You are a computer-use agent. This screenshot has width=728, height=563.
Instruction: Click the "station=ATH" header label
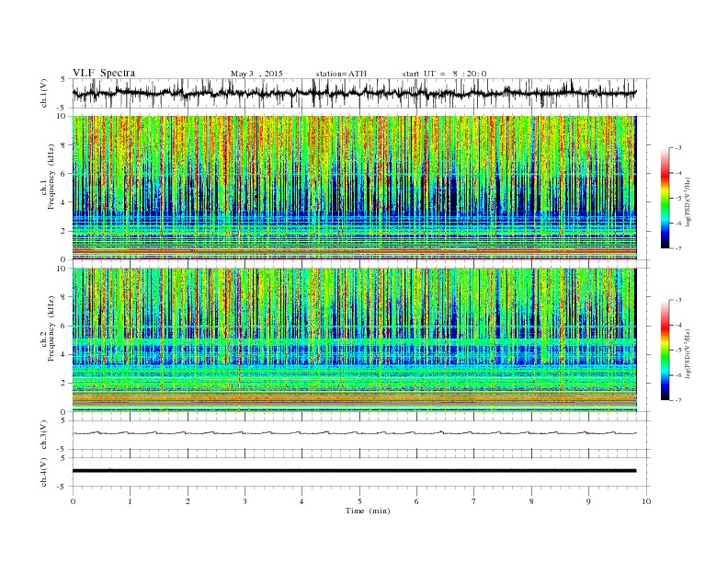point(341,74)
